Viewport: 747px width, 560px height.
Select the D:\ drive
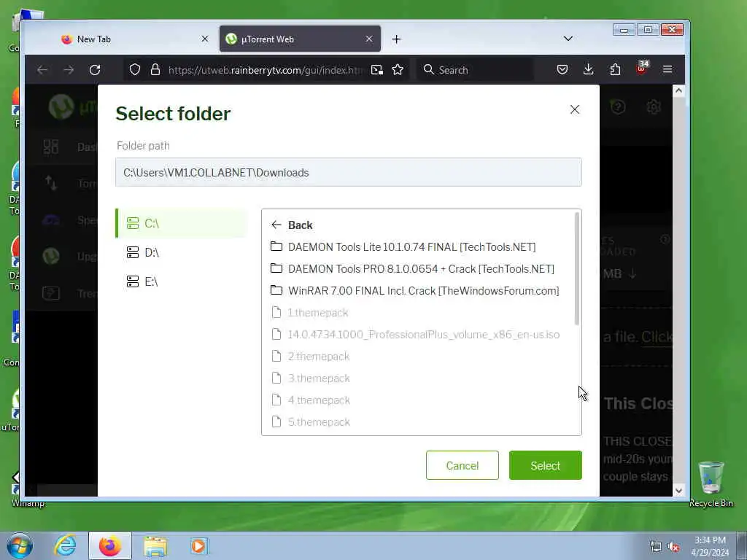pyautogui.click(x=182, y=252)
